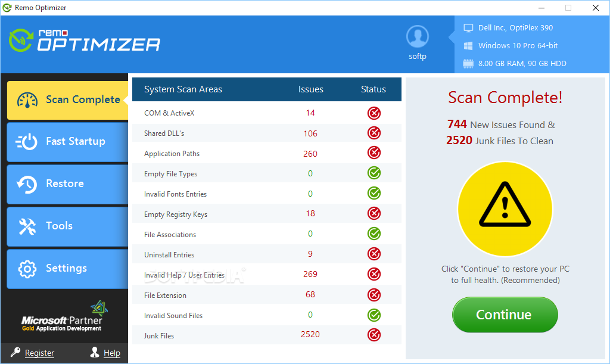Select the File Associations row label
Viewport: 610px width, 364px height.
coord(170,235)
